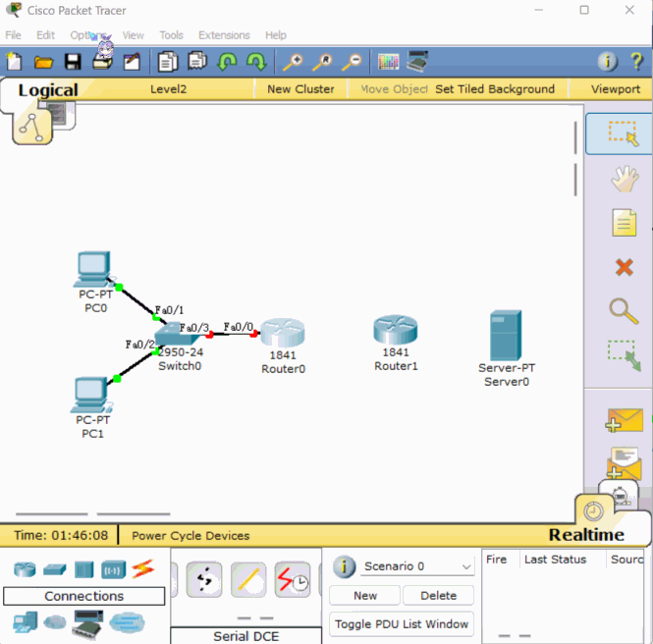Select the Routers device category
The width and height of the screenshot is (653, 644).
click(x=25, y=569)
